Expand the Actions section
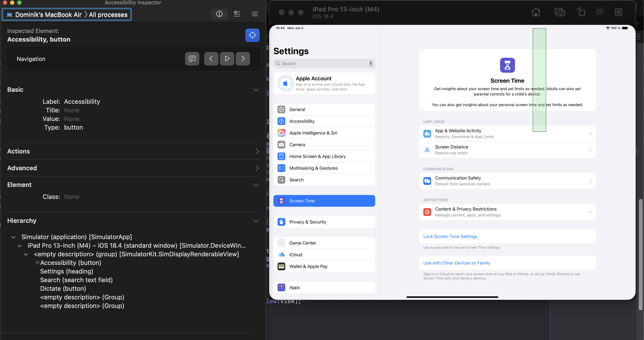Screen dimensions: 644x340 tap(257, 152)
